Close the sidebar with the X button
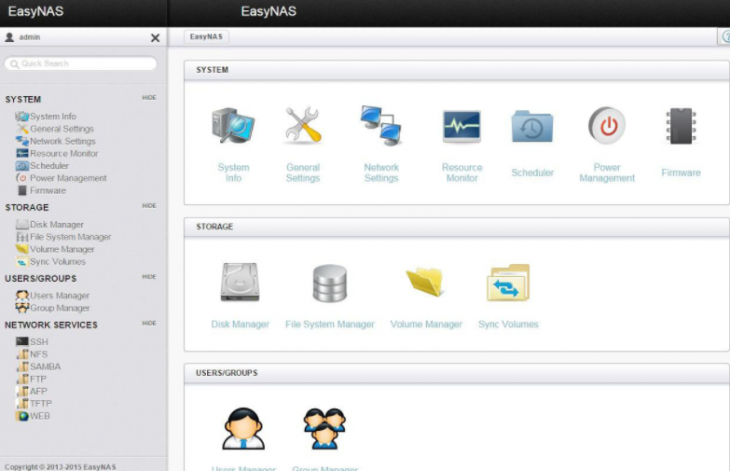 155,38
